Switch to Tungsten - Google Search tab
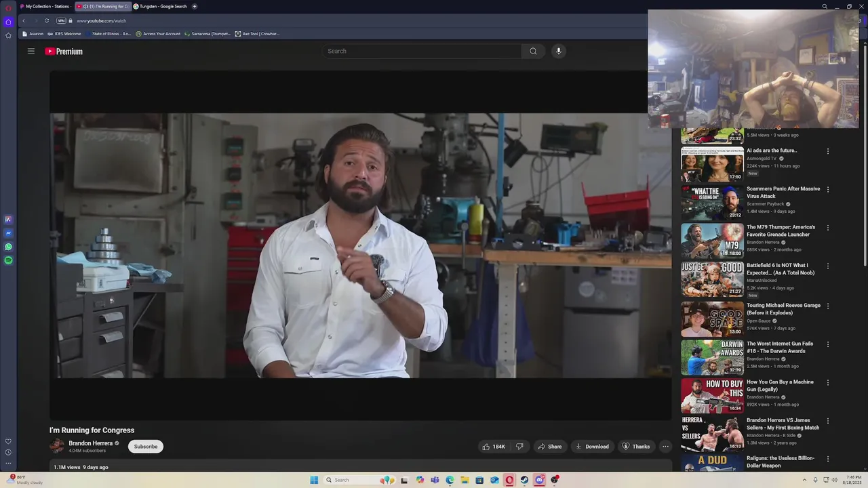Screen dimensions: 868x488 [x=161, y=6]
